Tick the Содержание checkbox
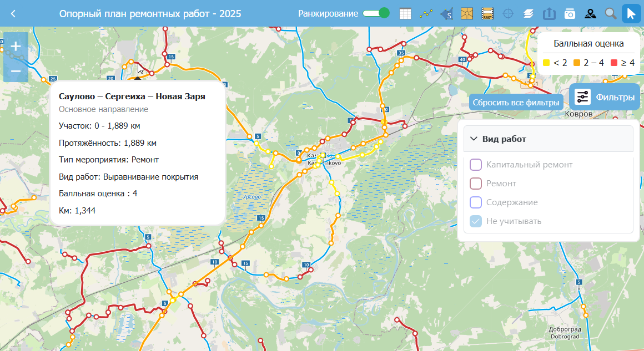 click(476, 202)
